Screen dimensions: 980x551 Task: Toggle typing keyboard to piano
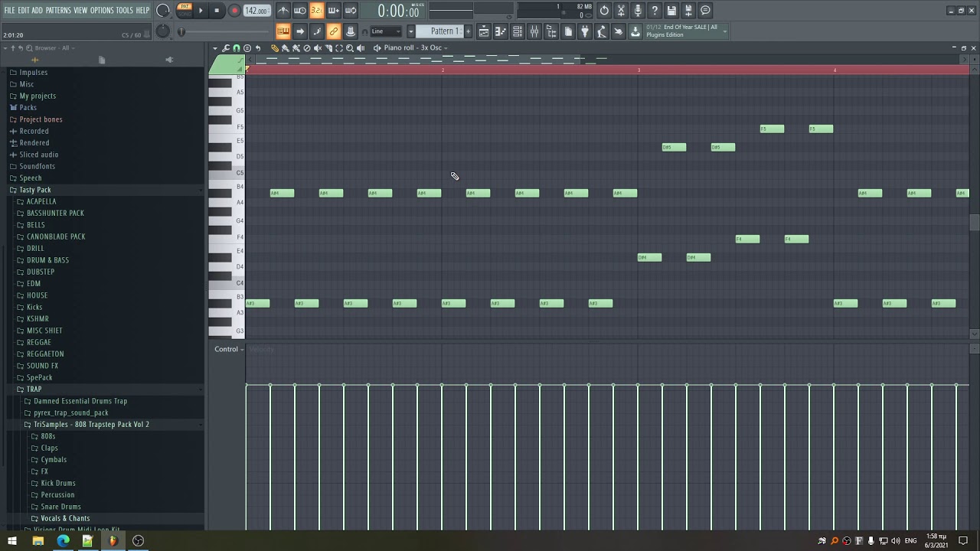(x=283, y=31)
